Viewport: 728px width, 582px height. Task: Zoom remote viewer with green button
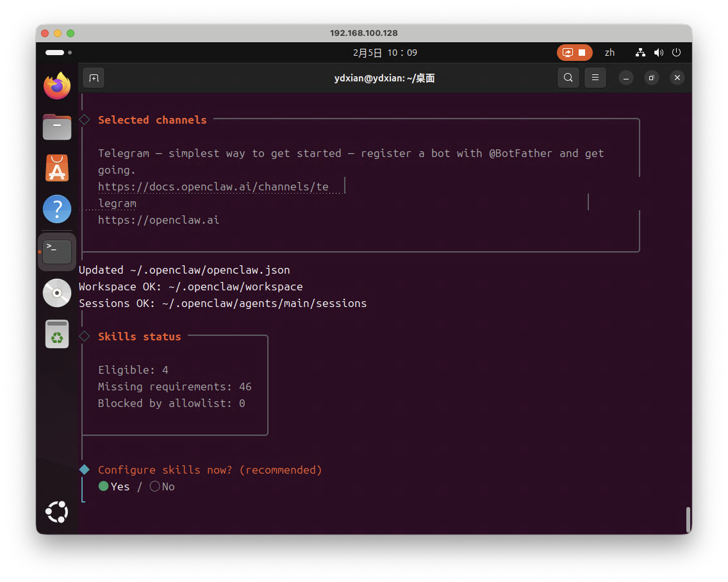[x=70, y=33]
